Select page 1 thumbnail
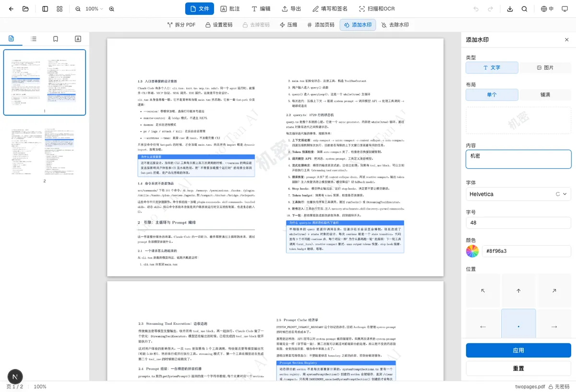 point(45,82)
